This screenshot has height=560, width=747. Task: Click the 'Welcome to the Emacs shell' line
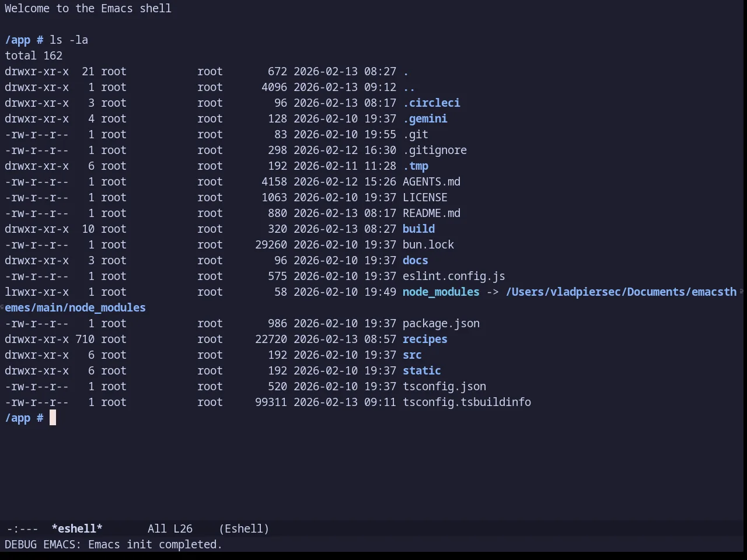(88, 8)
